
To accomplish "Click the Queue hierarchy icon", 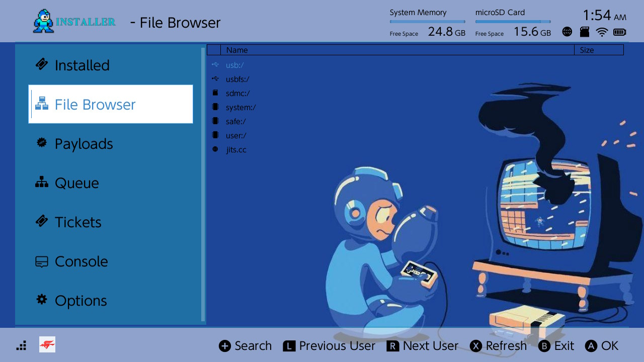I will pyautogui.click(x=42, y=182).
